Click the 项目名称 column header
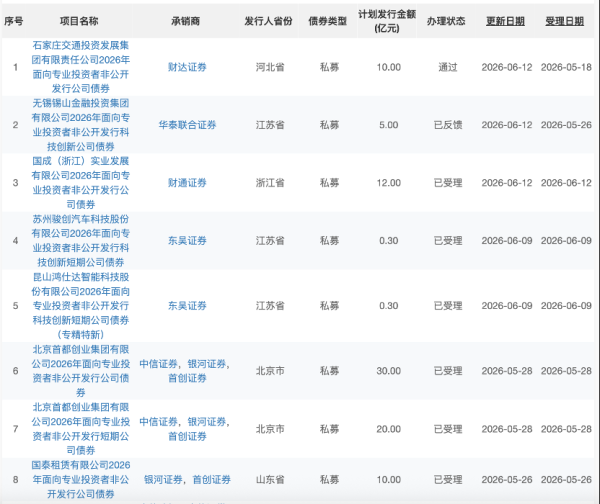This screenshot has width=600, height=504. (x=79, y=21)
